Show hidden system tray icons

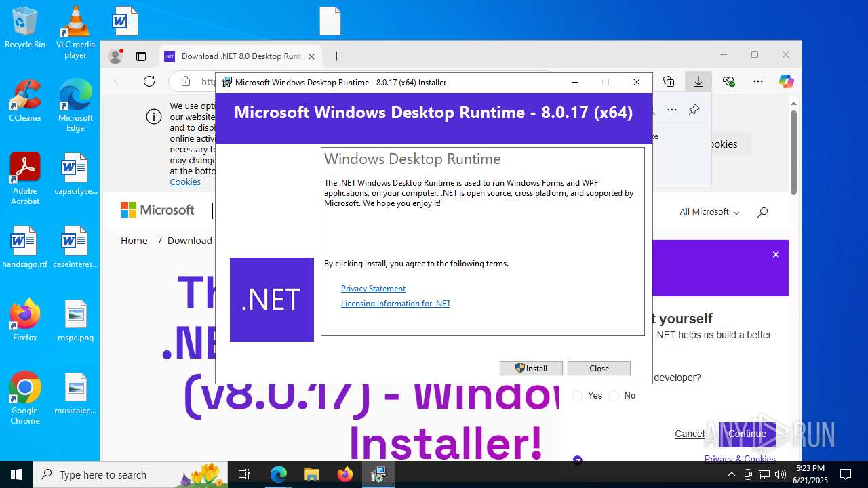(732, 474)
